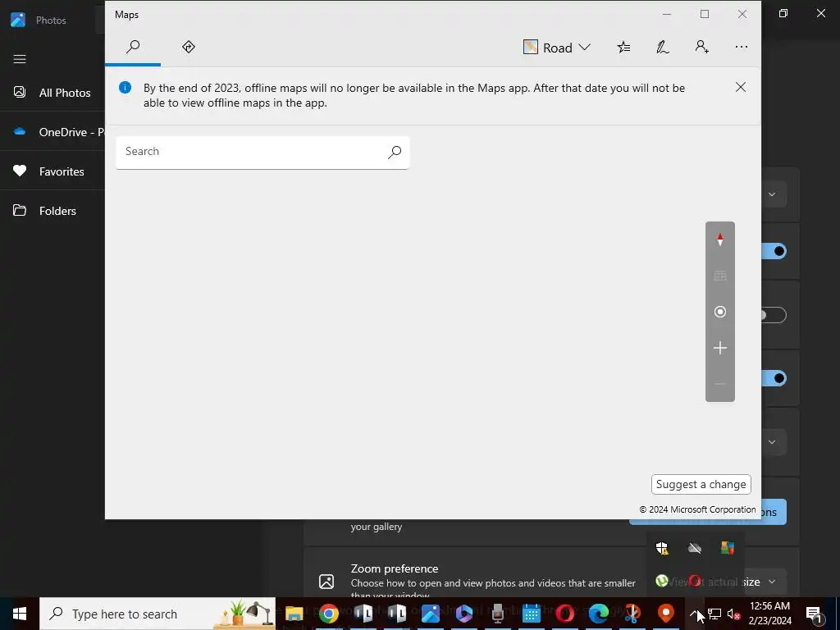The width and height of the screenshot is (840, 630).
Task: Open Microsoft Edge from taskbar
Action: [x=599, y=614]
